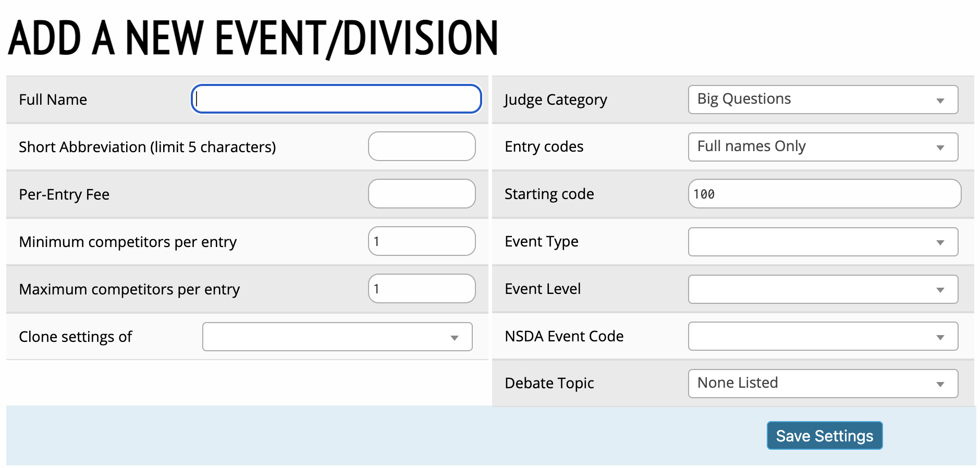Expand the Debate Topic dropdown
The width and height of the screenshot is (980, 468).
point(823,384)
